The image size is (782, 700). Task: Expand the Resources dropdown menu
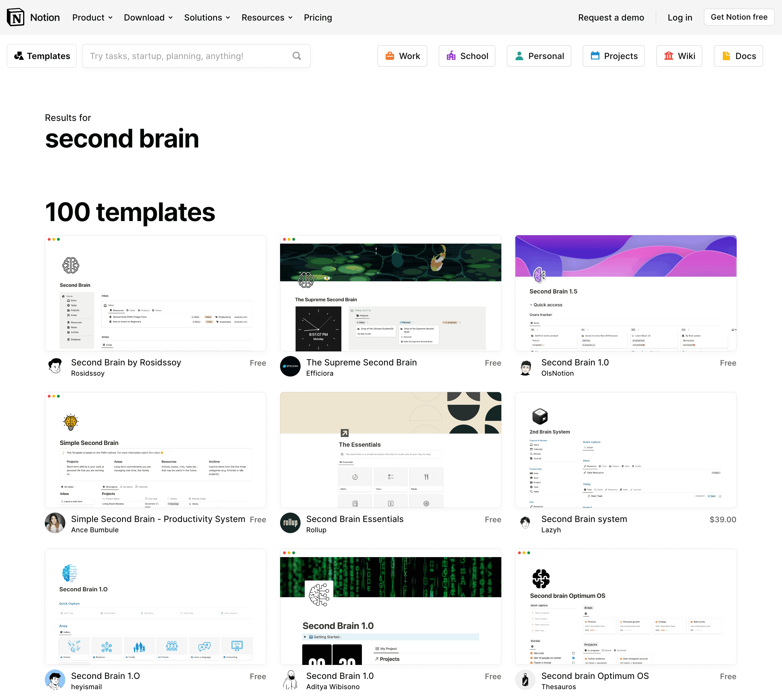(267, 18)
